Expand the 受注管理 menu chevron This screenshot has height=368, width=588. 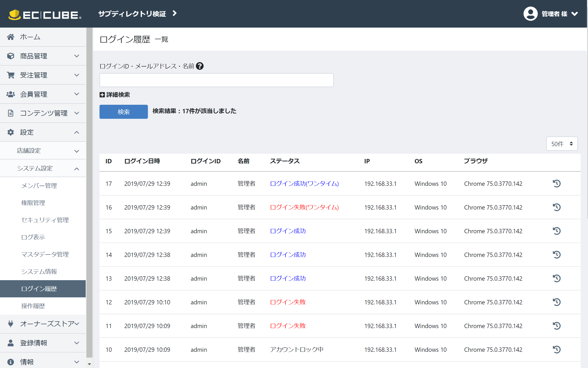[x=77, y=75]
